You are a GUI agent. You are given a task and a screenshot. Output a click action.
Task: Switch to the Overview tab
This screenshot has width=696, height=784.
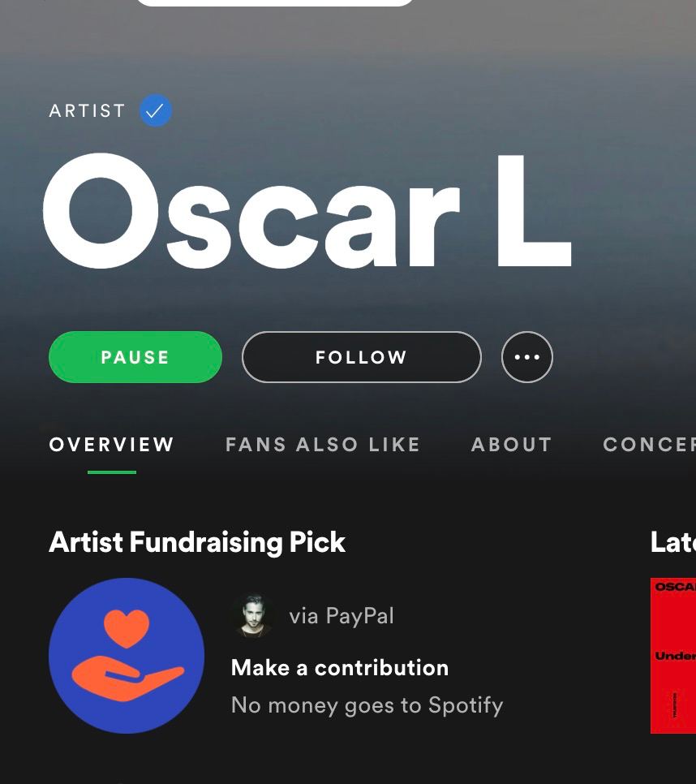coord(111,445)
